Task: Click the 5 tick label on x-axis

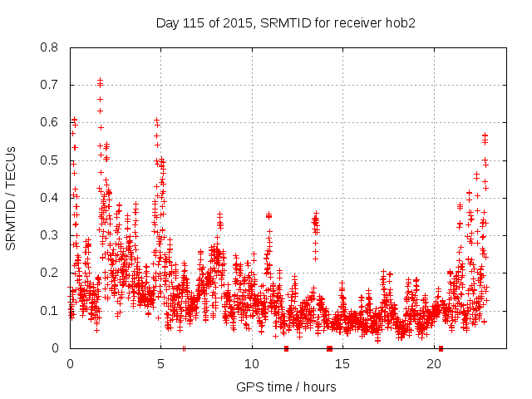Action: (x=161, y=364)
